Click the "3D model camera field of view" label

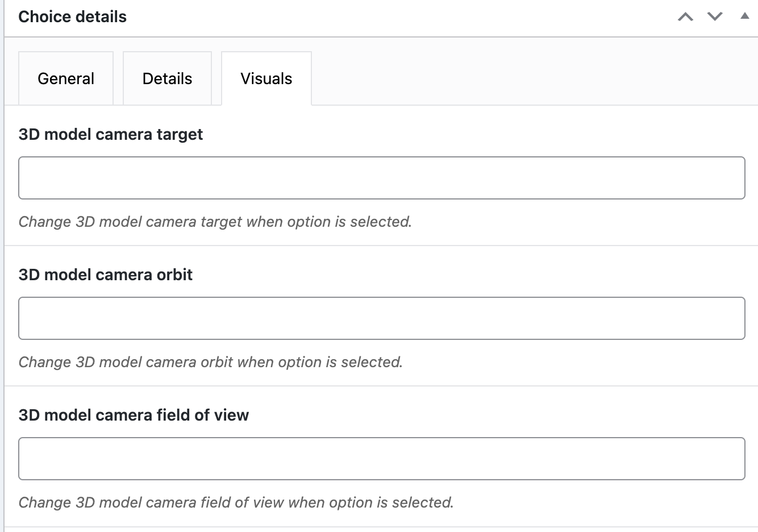(134, 415)
